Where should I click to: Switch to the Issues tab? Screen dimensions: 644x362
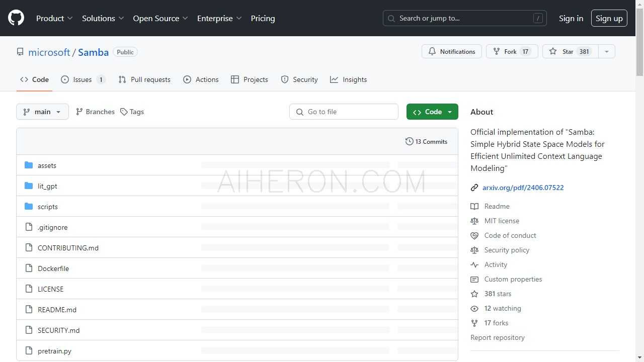click(x=83, y=79)
